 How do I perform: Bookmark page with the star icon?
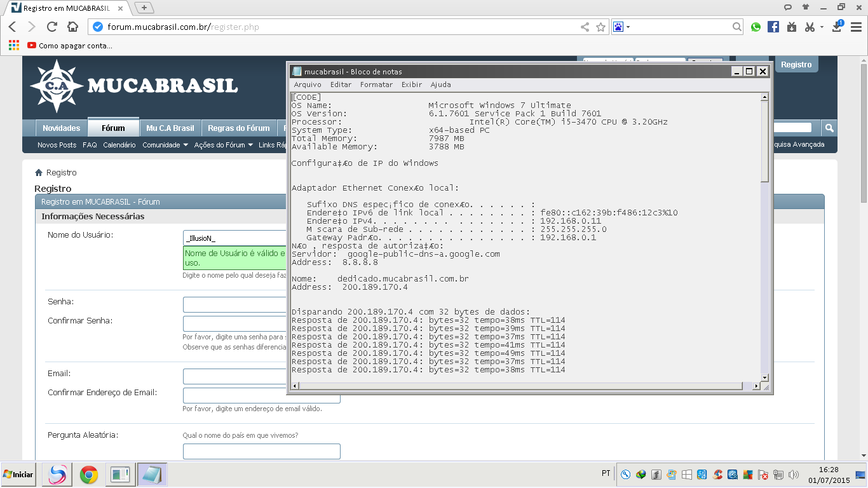[x=600, y=27]
